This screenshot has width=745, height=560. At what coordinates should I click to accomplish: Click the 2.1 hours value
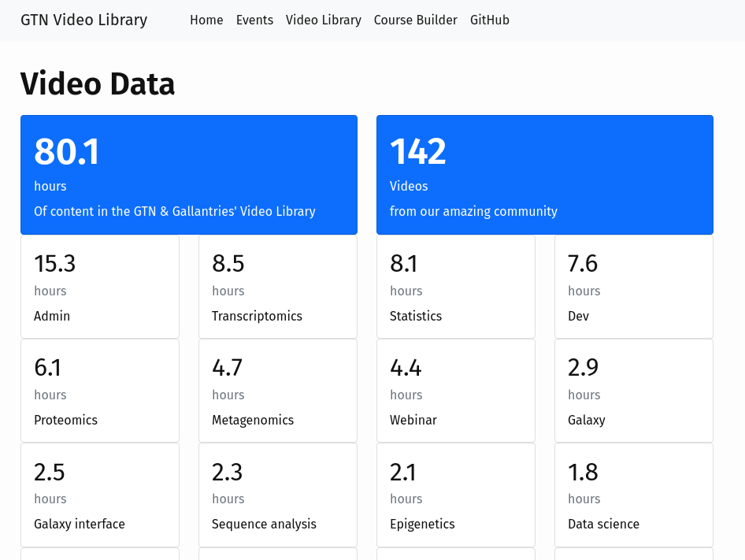click(403, 472)
